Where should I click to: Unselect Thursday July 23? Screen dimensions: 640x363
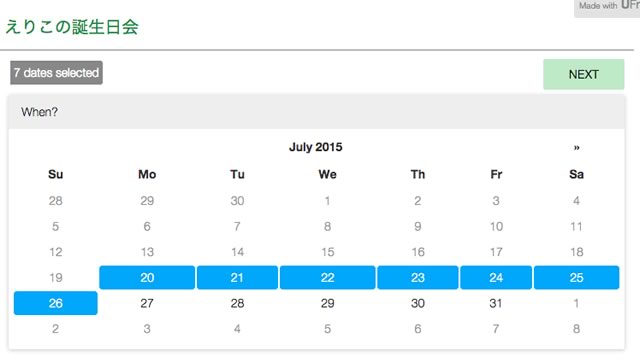(418, 278)
